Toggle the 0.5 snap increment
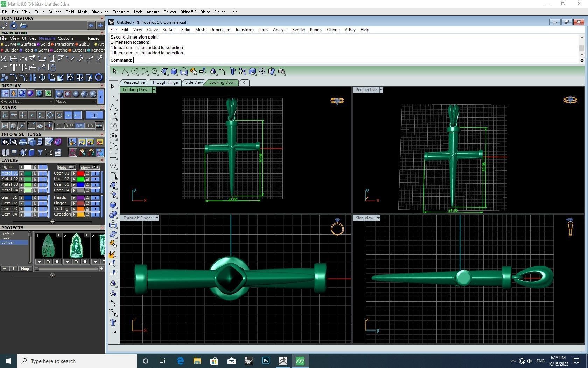Screen dimensions: 588x368 (x=80, y=126)
